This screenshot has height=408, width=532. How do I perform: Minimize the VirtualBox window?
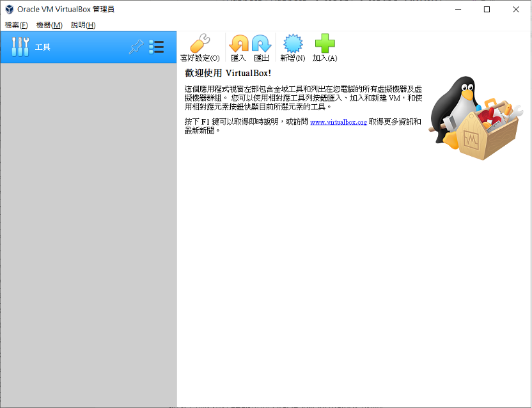458,9
